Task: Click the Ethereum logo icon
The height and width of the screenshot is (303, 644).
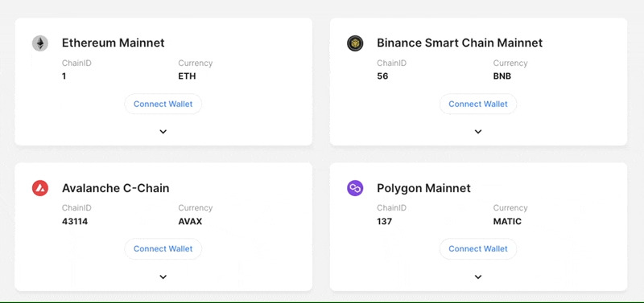Action: tap(40, 43)
